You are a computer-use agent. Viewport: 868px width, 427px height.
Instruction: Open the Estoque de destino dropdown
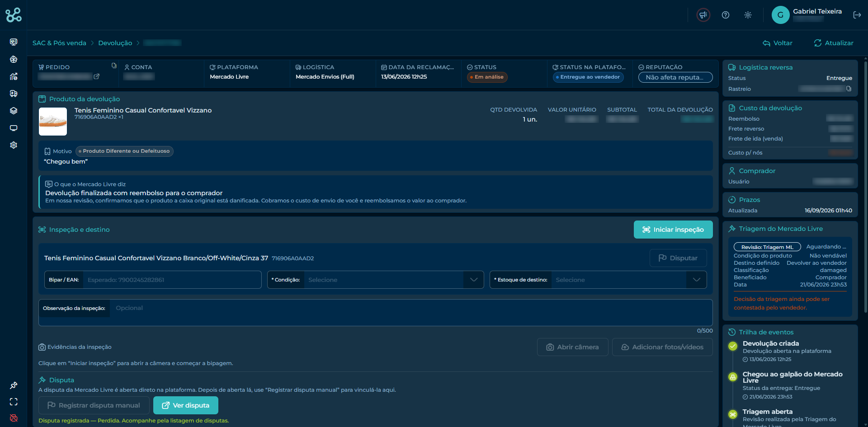tap(598, 280)
